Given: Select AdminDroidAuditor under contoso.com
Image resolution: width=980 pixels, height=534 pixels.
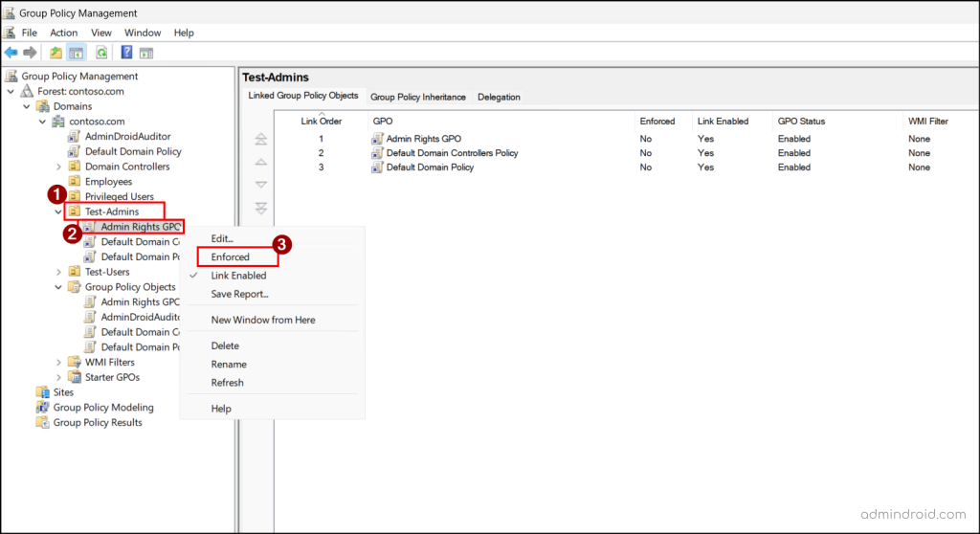Looking at the screenshot, I should (127, 136).
